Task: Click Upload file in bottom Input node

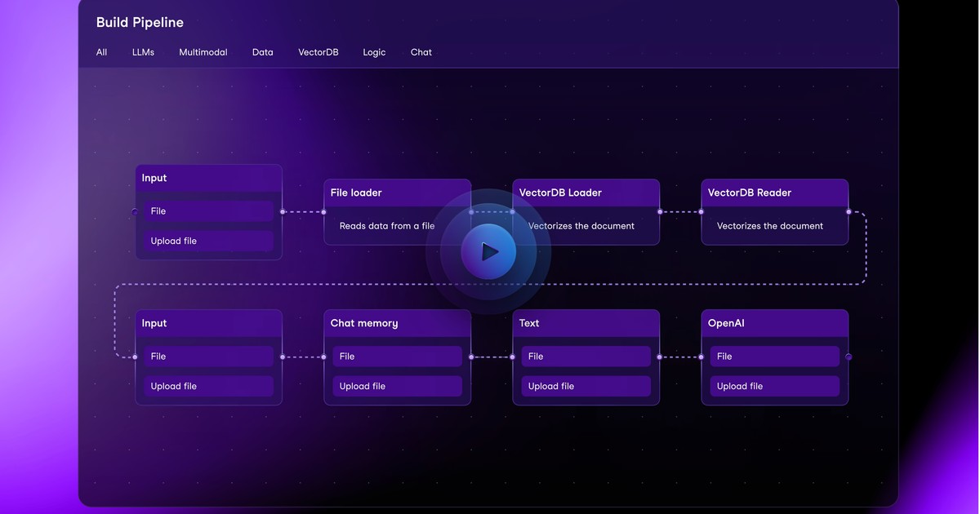Action: click(x=209, y=386)
